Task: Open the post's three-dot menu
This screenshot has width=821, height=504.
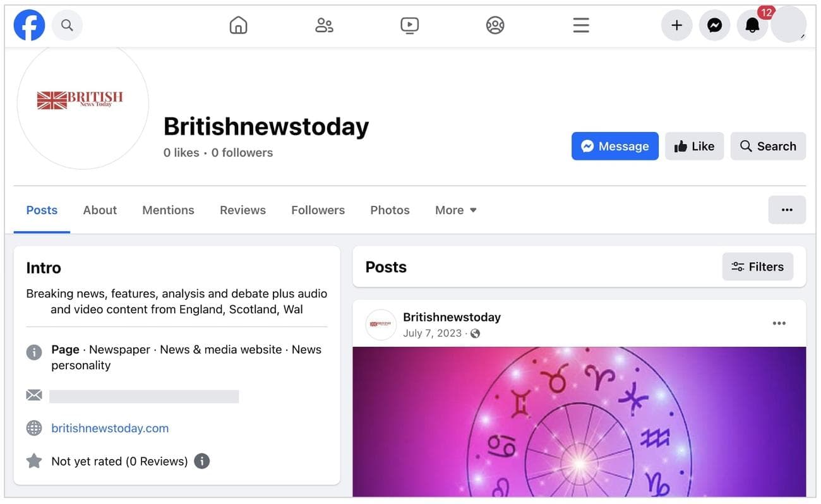Action: [x=779, y=323]
